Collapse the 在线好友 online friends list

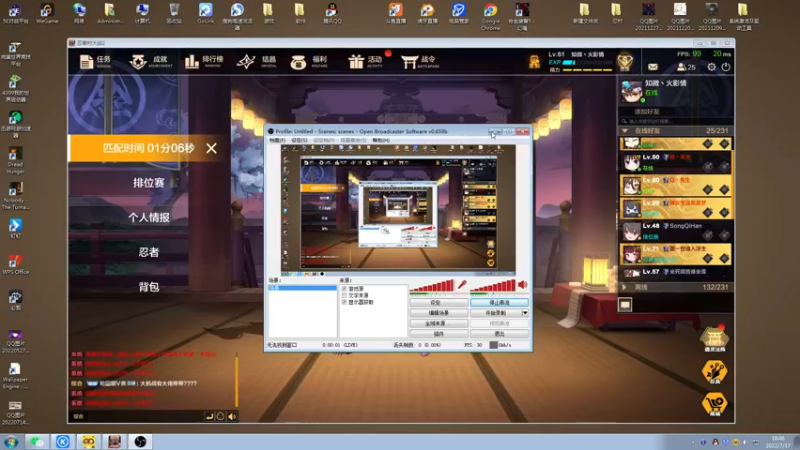625,131
